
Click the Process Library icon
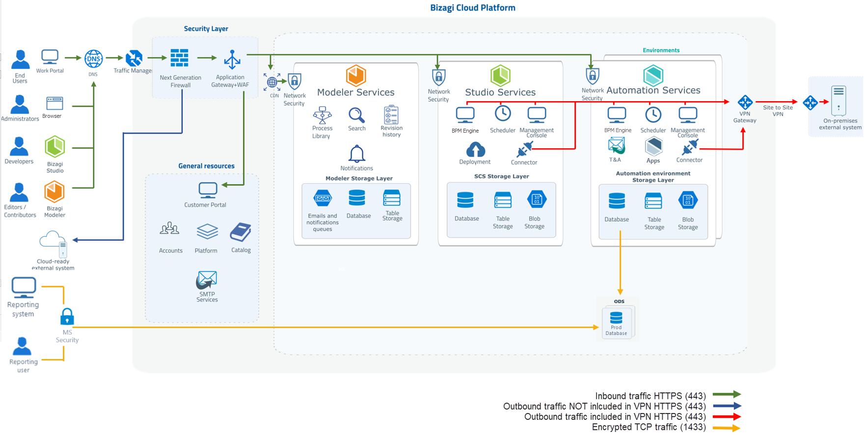[322, 115]
